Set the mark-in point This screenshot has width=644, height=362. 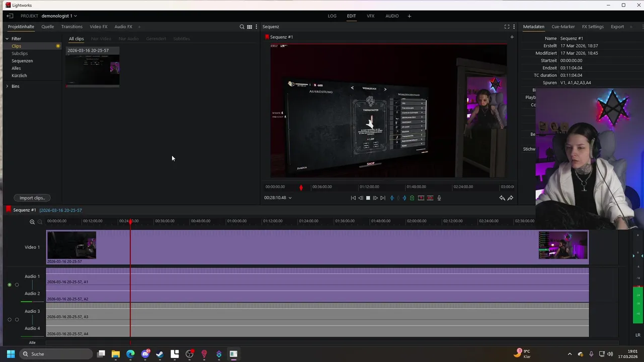coord(392,198)
